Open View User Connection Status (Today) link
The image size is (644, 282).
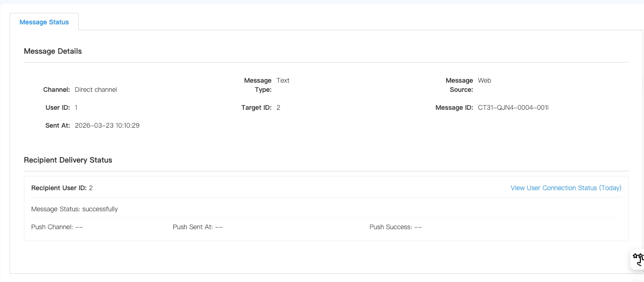tap(566, 188)
